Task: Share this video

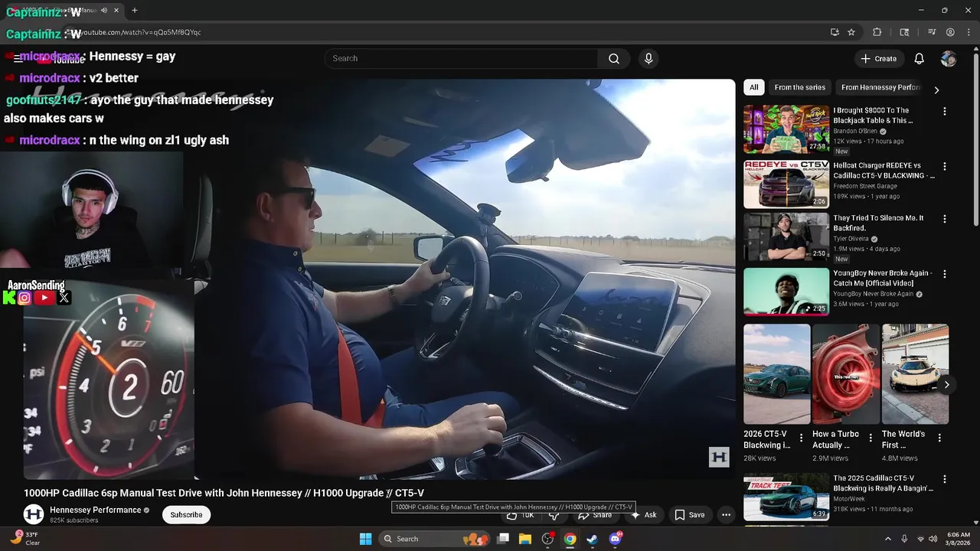Action: coord(595,515)
